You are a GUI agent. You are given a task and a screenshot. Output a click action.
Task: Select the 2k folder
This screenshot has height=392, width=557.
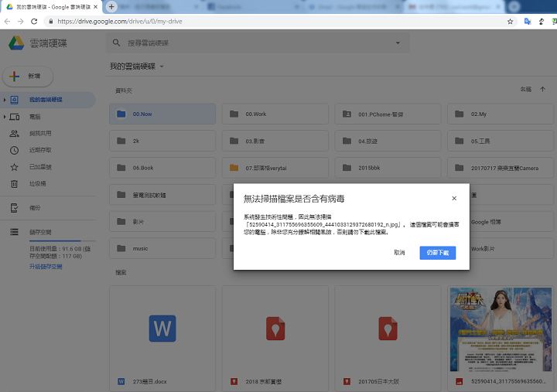[162, 141]
